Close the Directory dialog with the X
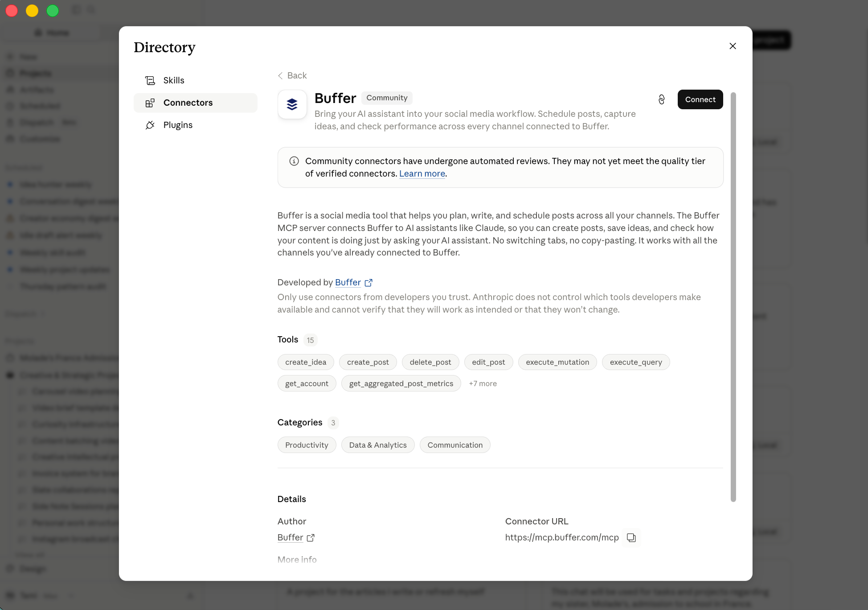The image size is (868, 610). pos(733,46)
